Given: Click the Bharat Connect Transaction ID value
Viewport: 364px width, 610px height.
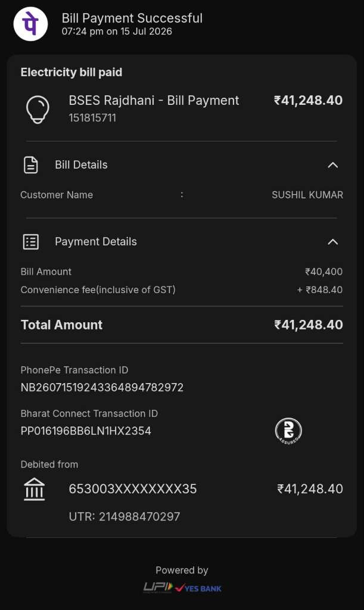Looking at the screenshot, I should pos(86,431).
